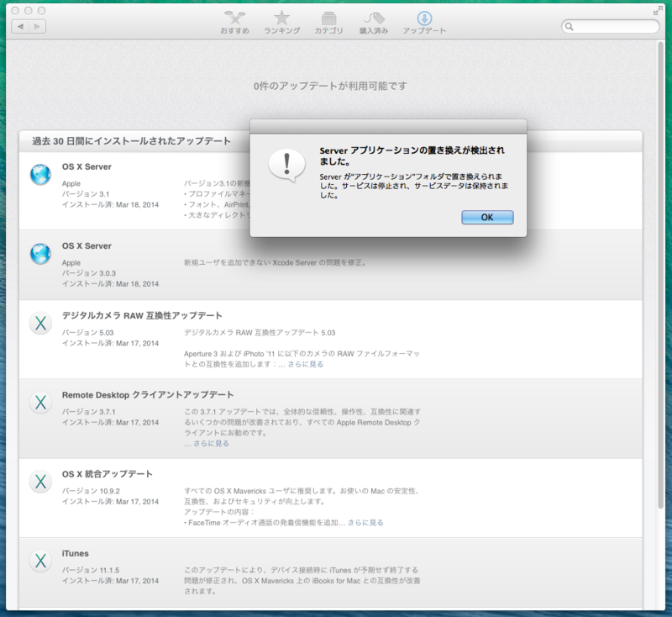Viewport: 672px width, 617px height.
Task: Click バージョン 5.03 text
Action: click(x=88, y=333)
